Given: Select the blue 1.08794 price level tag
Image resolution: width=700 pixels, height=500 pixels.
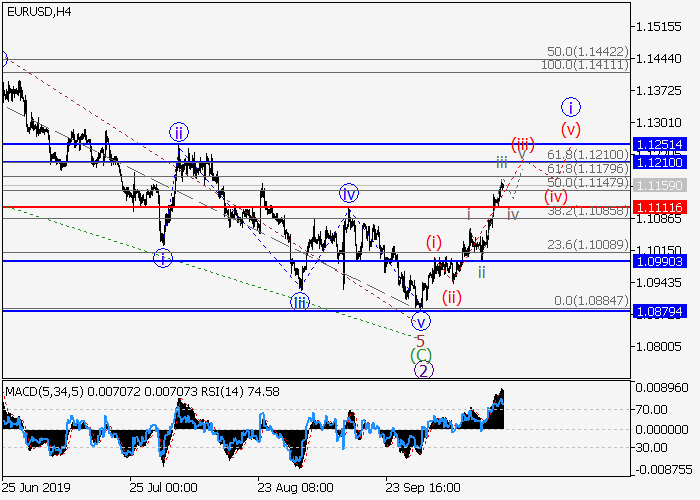Looking at the screenshot, I should tap(663, 311).
